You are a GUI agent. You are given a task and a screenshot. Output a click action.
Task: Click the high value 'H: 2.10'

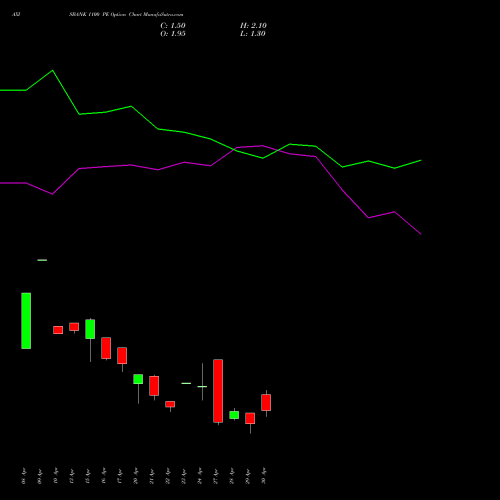[253, 26]
